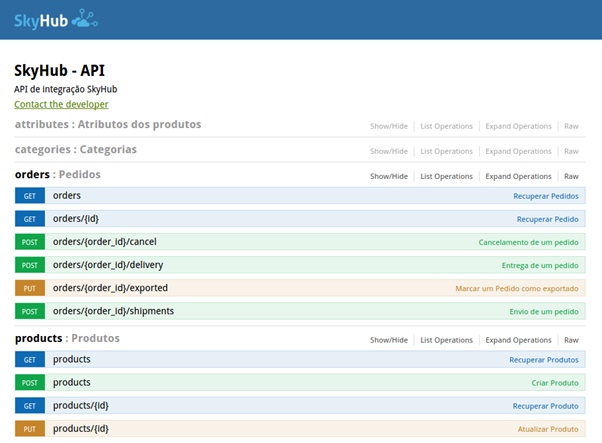This screenshot has height=443, width=602.
Task: Collapse the orders : Pedidos section heading
Action: coord(58,174)
